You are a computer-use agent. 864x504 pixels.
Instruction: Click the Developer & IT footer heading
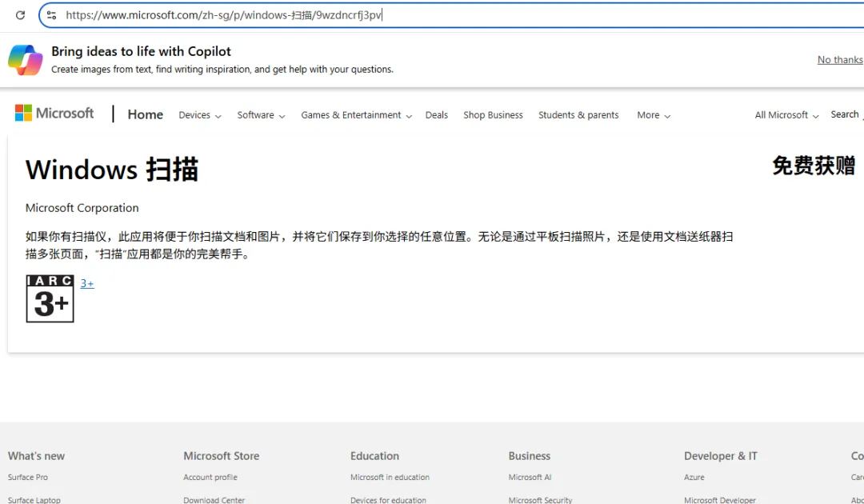721,456
